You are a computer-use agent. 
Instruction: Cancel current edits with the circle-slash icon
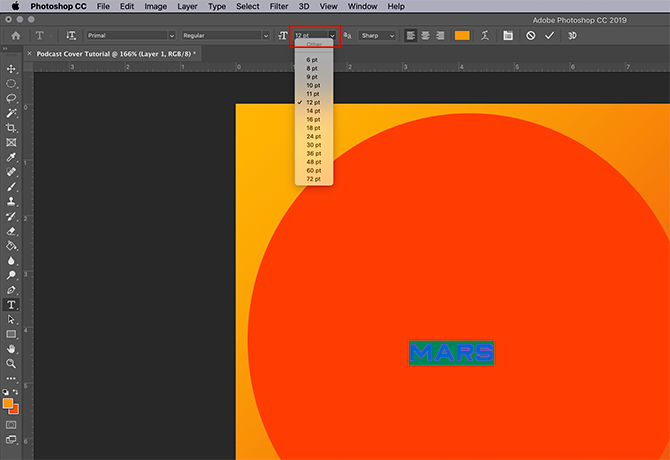pos(530,35)
